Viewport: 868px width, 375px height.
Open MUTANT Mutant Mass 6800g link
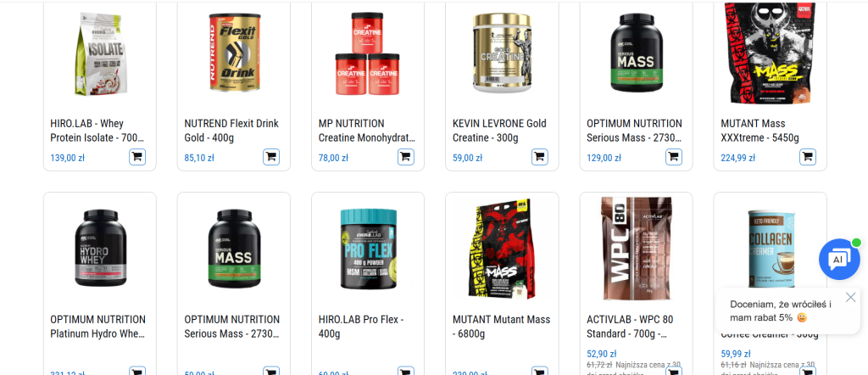click(x=502, y=327)
